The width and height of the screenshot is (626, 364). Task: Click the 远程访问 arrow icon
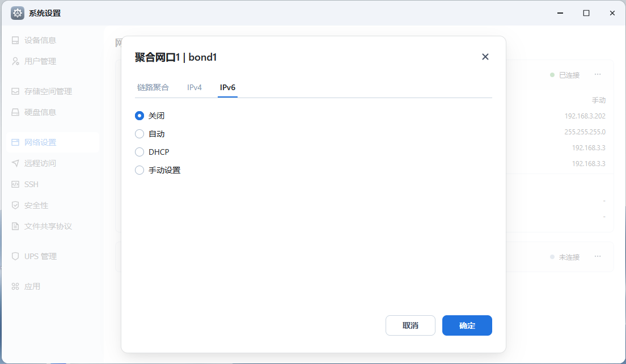point(15,163)
